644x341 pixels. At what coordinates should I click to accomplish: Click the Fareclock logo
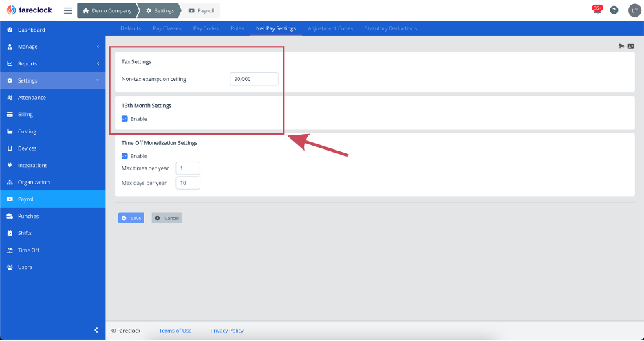click(29, 10)
